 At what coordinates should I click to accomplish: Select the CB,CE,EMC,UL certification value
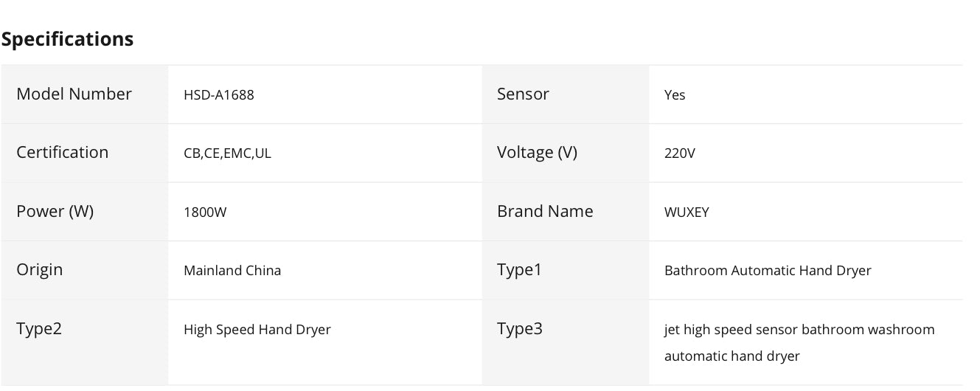227,153
